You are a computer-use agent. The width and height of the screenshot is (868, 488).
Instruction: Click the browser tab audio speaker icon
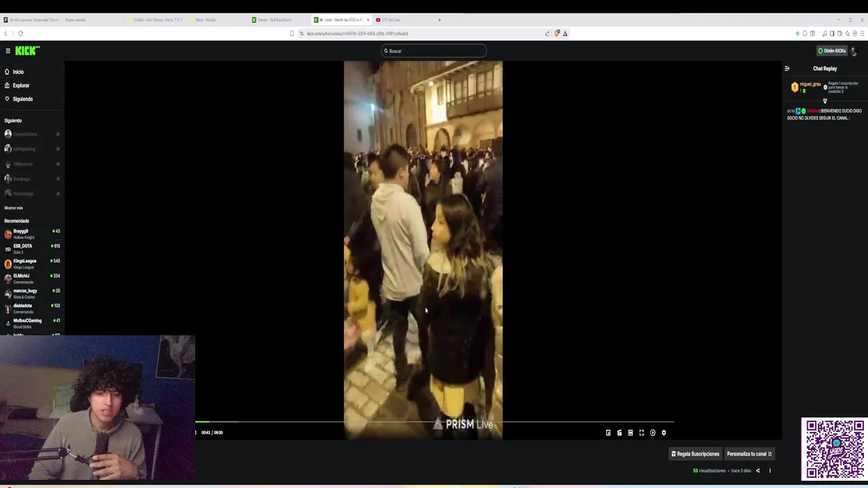[321, 20]
